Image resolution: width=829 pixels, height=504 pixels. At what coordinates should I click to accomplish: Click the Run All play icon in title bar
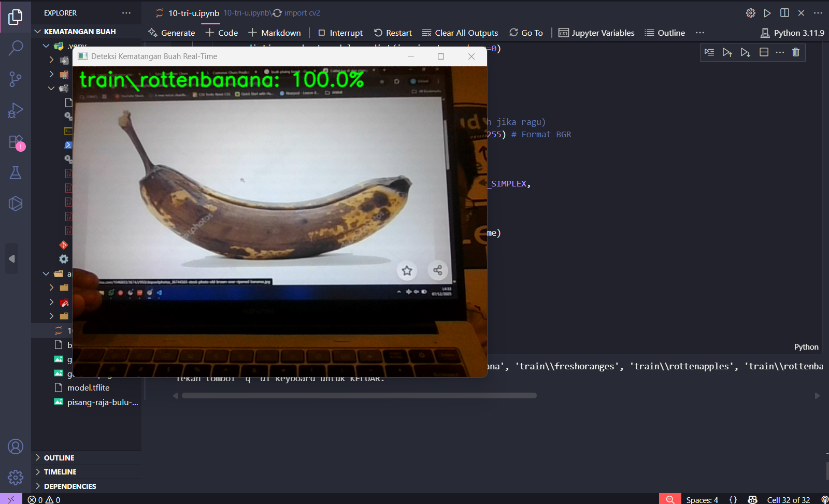point(767,13)
